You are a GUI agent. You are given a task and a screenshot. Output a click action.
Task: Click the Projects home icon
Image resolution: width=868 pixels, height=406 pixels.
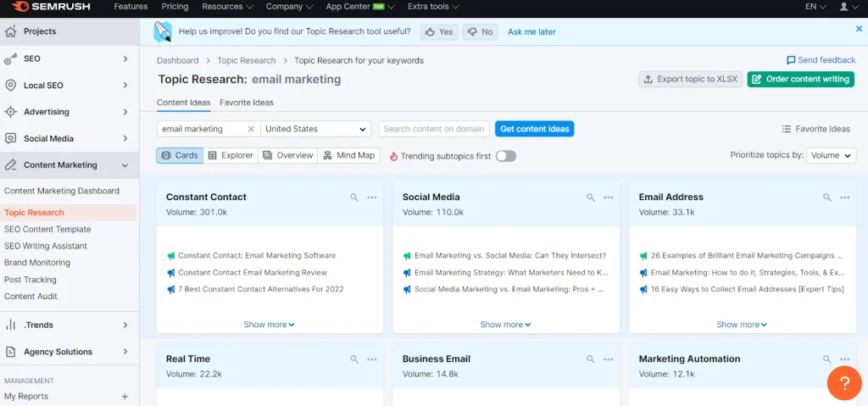tap(10, 31)
